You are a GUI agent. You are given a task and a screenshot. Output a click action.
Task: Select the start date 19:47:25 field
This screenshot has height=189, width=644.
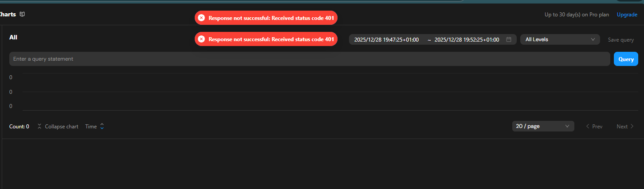pos(386,39)
